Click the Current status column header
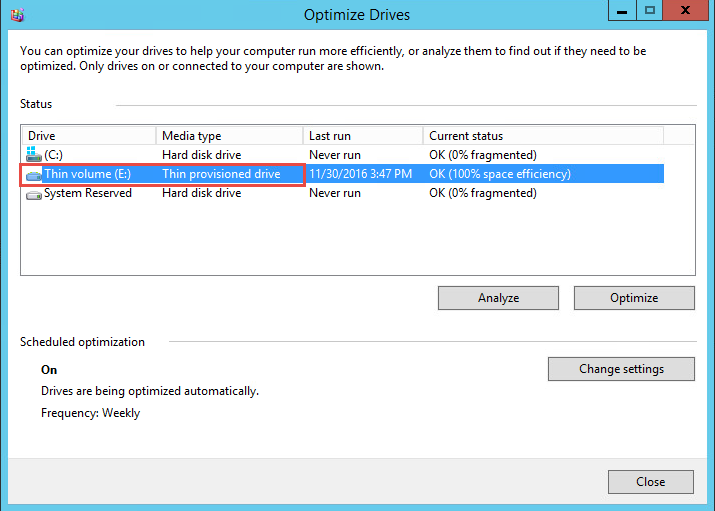Viewport: 715px width, 511px height. [x=542, y=135]
